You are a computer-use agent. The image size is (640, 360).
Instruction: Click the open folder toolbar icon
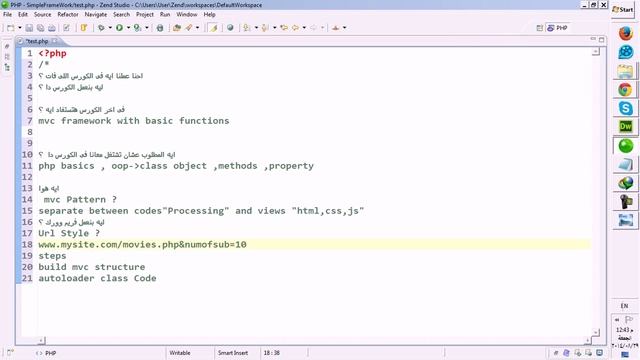coord(177,28)
